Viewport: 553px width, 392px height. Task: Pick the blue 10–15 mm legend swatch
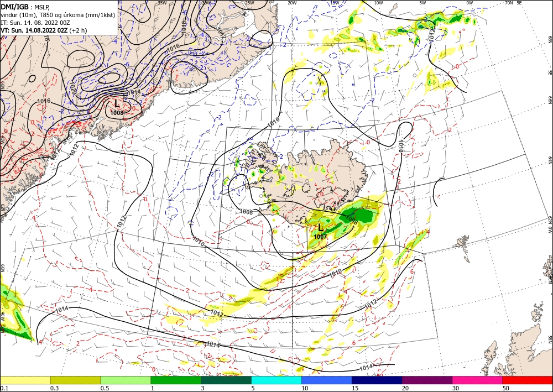click(x=327, y=380)
